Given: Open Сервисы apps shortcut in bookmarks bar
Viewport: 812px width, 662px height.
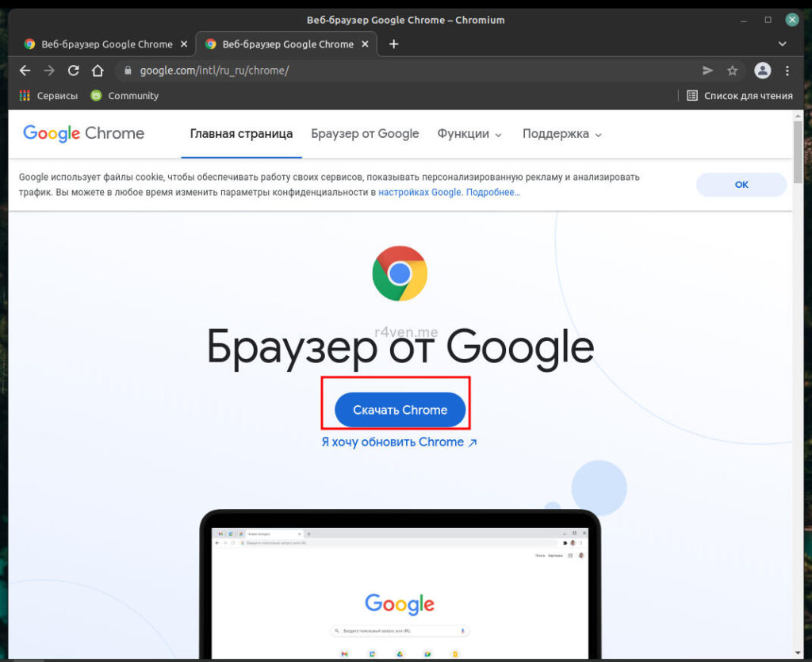Looking at the screenshot, I should click(48, 96).
